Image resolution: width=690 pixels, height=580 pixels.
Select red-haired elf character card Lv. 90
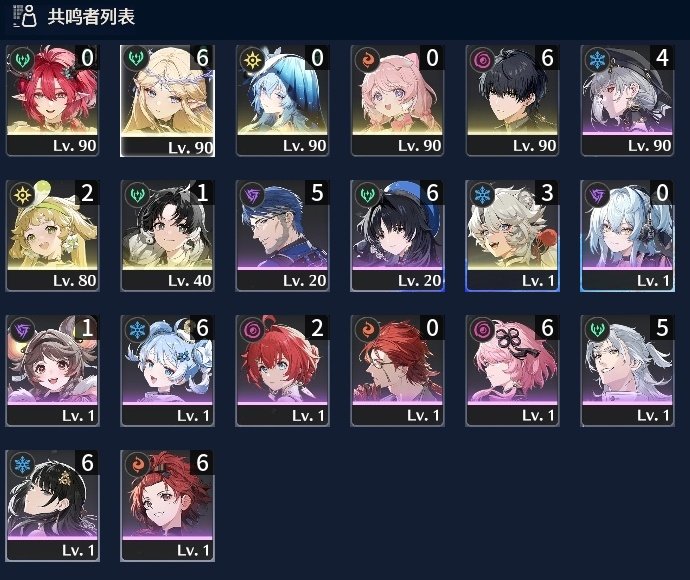[x=52, y=100]
